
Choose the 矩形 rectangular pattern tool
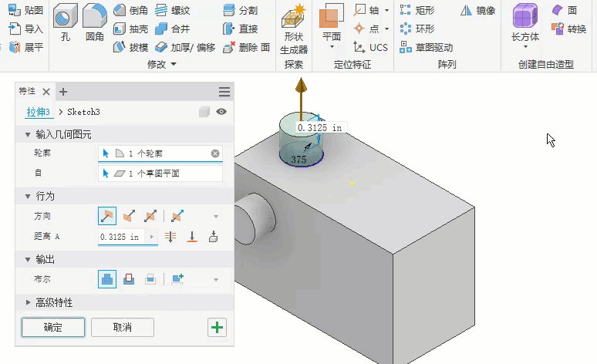(x=417, y=10)
